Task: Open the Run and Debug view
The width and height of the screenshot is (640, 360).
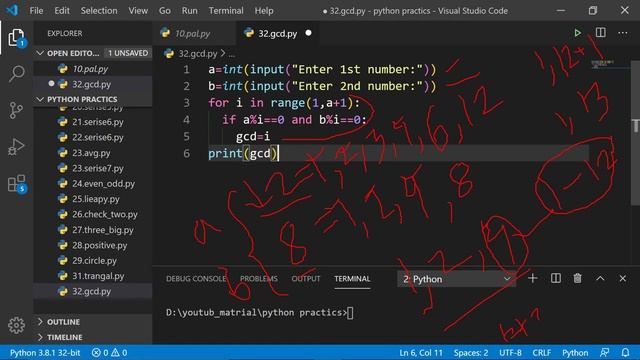Action: [16, 147]
